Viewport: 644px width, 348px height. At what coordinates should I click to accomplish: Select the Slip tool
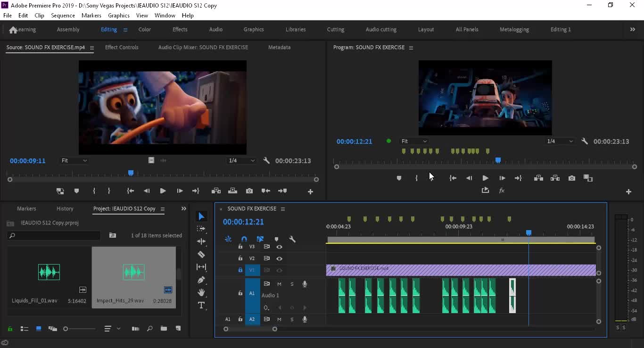(201, 267)
